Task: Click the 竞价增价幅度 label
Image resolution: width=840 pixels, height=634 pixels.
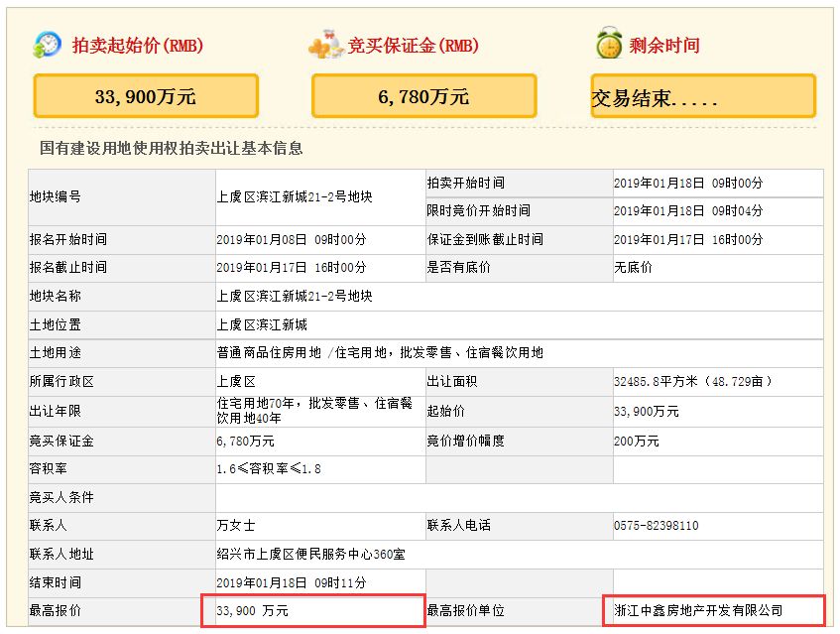Action: tap(465, 442)
